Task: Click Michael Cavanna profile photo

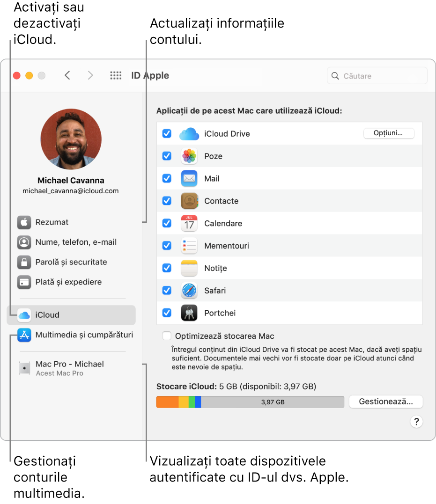Action: (x=71, y=139)
